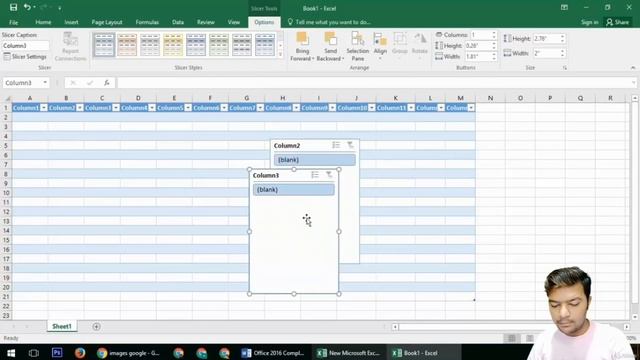Clear filter in Column2 slicer
The image size is (640, 360).
(350, 145)
